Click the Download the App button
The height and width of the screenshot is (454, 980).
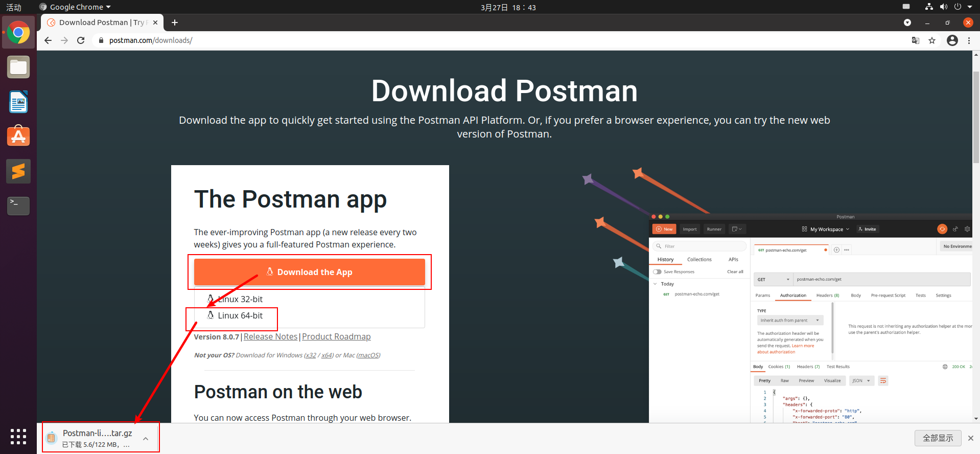310,272
